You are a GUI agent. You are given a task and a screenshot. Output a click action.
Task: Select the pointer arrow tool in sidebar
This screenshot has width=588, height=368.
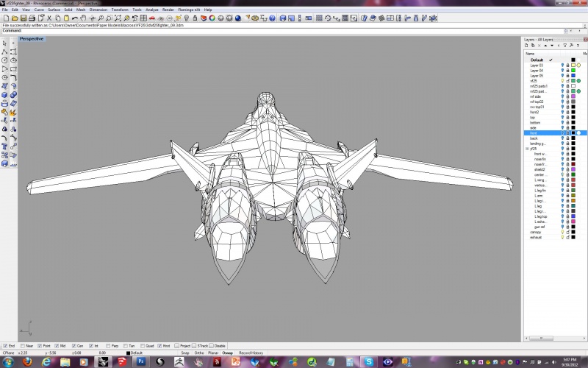(x=4, y=43)
